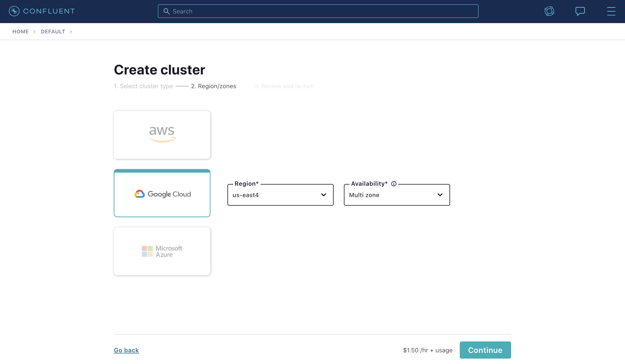Click the Confluent logo icon
This screenshot has width=625, height=364.
tap(14, 11)
